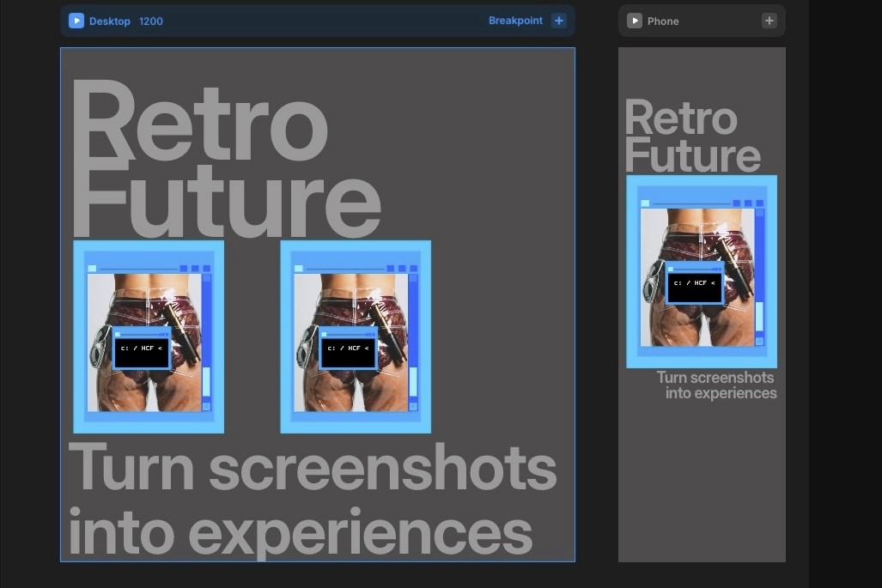The height and width of the screenshot is (588, 882).
Task: Click the Phone breakpoint play icon
Action: (x=635, y=20)
